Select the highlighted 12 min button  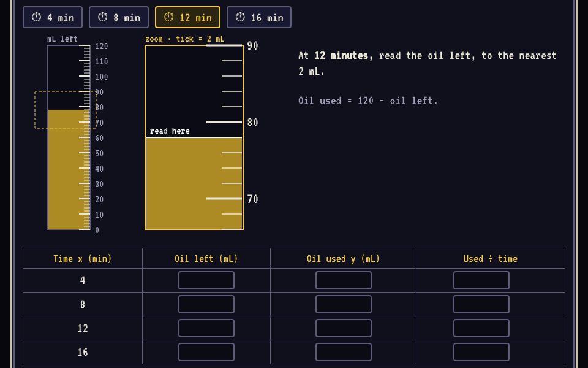(x=187, y=17)
